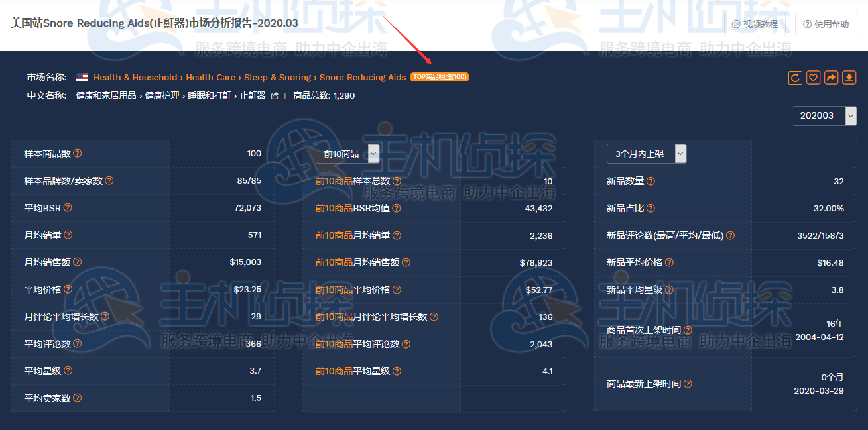Image resolution: width=868 pixels, height=430 pixels.
Task: Click help icon next to 平均BSR
Action: coord(68,208)
